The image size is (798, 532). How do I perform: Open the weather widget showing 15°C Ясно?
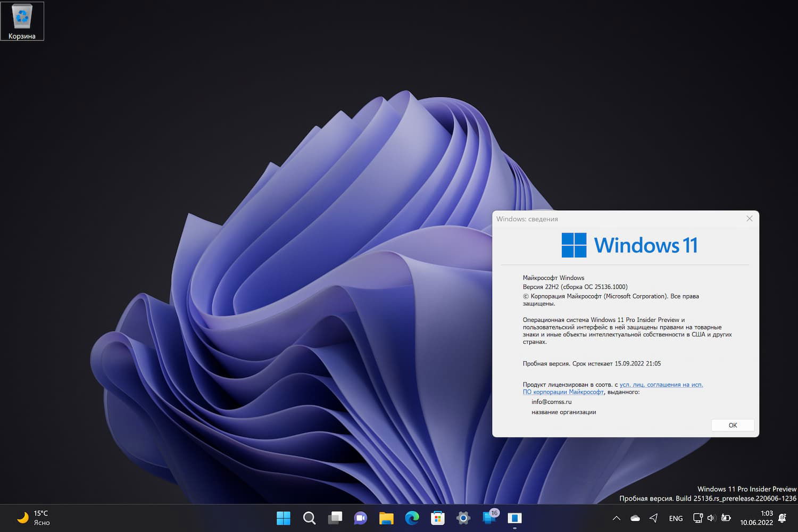pyautogui.click(x=33, y=518)
